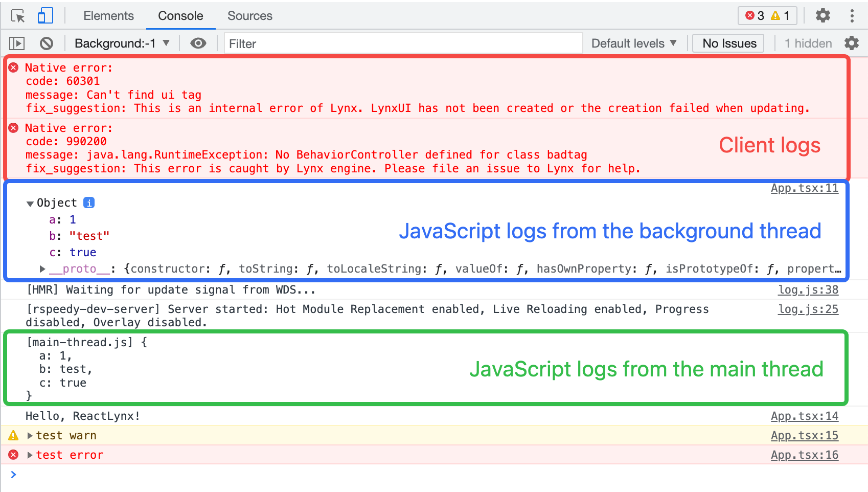Open the Default levels dropdown
This screenshot has height=492, width=868.
634,43
